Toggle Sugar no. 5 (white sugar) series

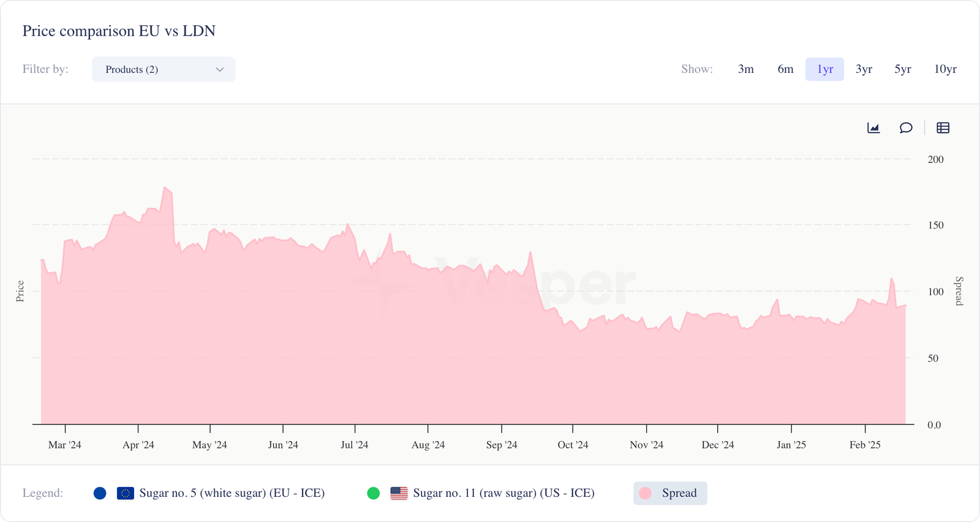(232, 493)
